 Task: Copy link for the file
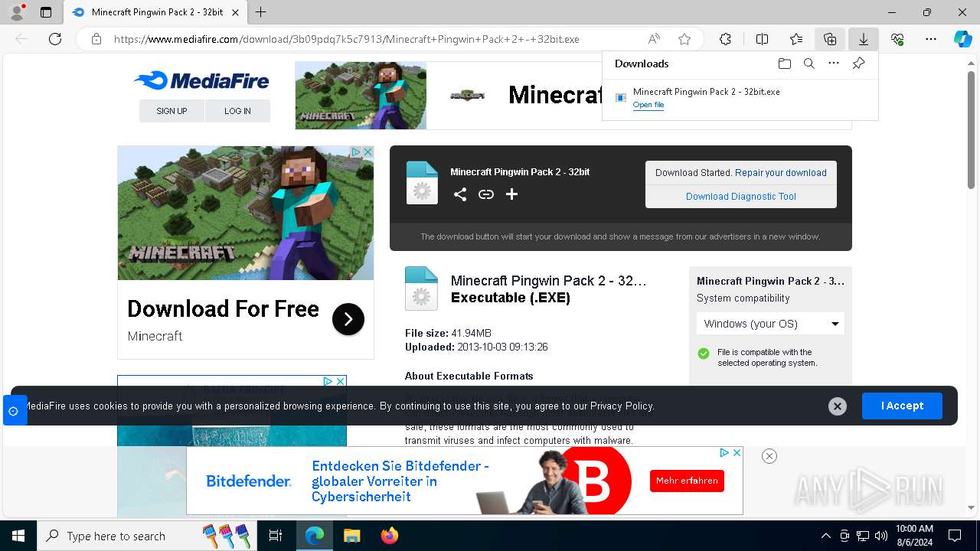(486, 194)
